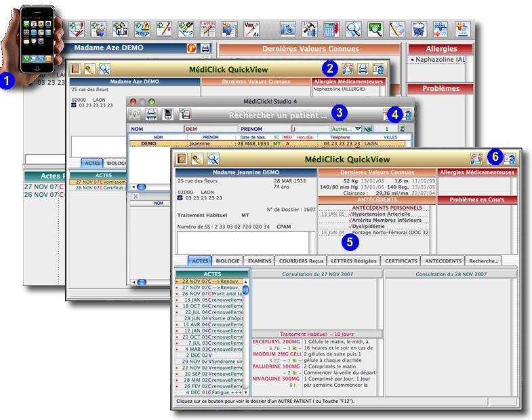Select the ACTES tab in middle QuickView window
This screenshot has height=420, width=532.
(92, 163)
